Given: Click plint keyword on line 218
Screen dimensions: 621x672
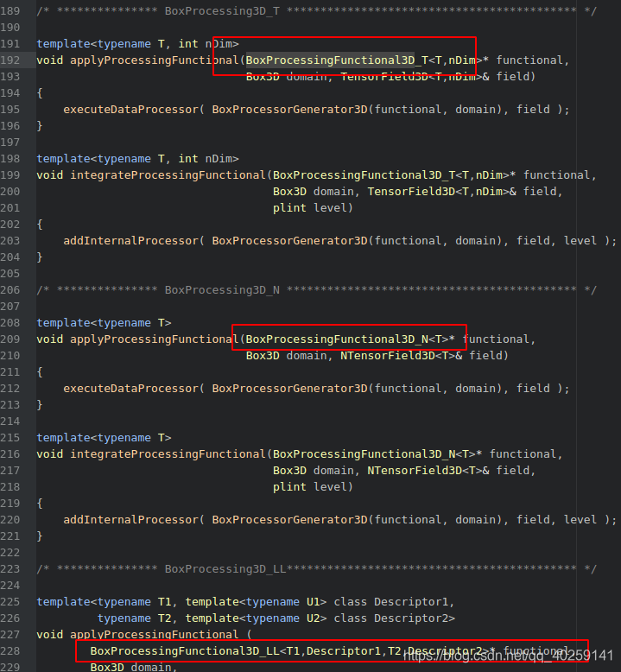Looking at the screenshot, I should coord(289,487).
